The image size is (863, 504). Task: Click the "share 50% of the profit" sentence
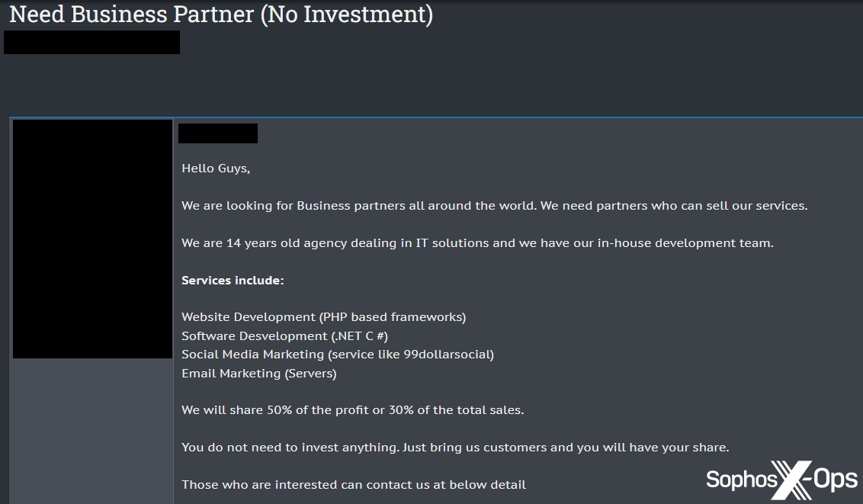click(352, 410)
